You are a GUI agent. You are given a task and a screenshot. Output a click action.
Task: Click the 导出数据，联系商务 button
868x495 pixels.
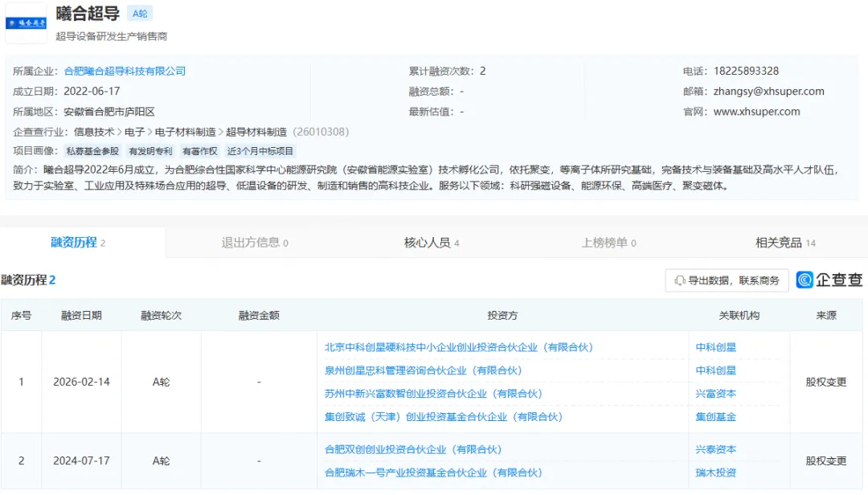(727, 280)
